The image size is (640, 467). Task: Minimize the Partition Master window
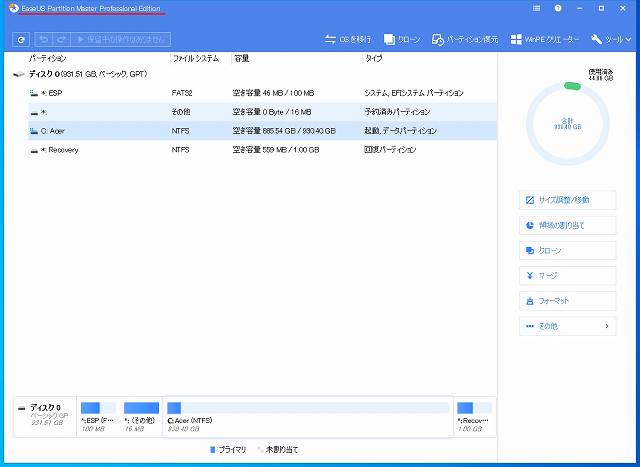coord(580,8)
